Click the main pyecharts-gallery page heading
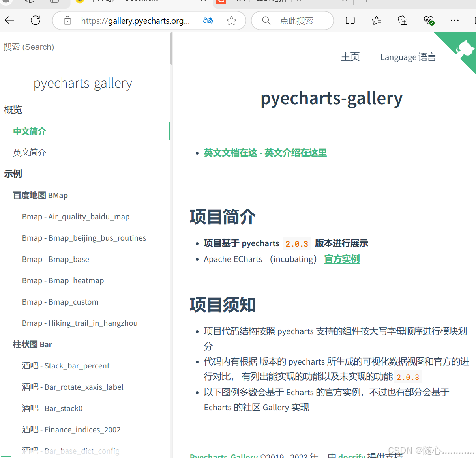This screenshot has width=476, height=458. click(332, 98)
